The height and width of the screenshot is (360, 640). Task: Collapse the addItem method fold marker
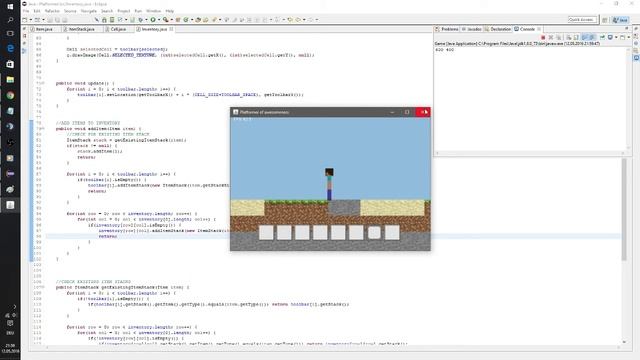43,129
